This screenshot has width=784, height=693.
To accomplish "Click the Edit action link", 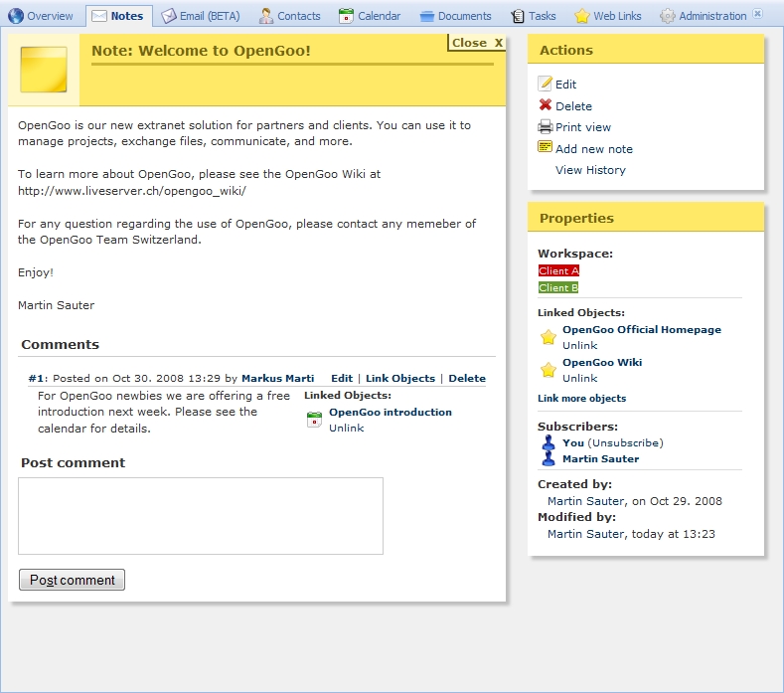I will 565,85.
